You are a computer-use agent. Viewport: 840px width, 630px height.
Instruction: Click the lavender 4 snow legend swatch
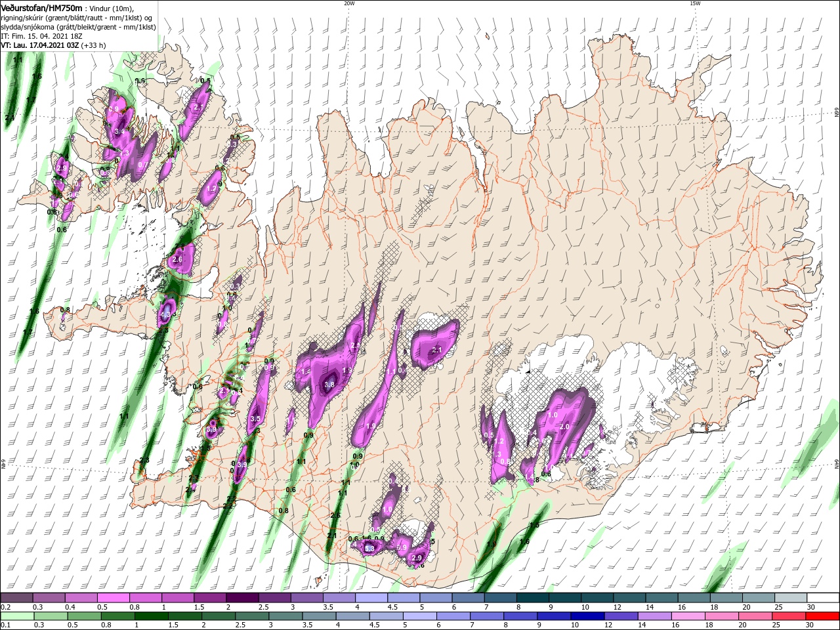[370, 598]
